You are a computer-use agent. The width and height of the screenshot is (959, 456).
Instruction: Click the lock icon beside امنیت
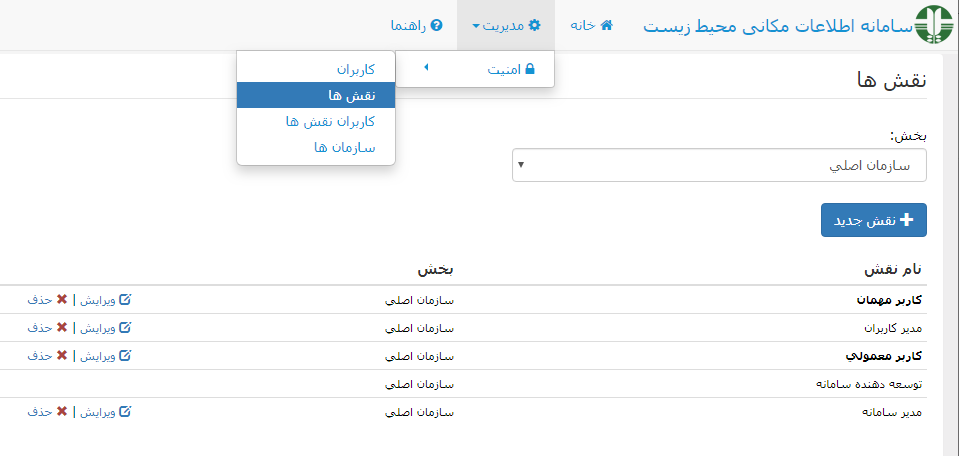[x=530, y=68]
